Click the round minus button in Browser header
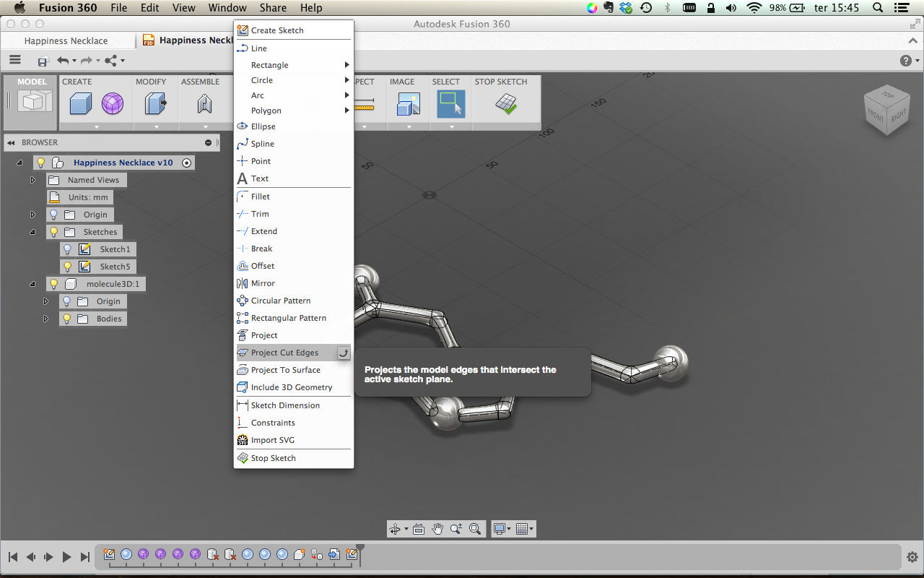The height and width of the screenshot is (578, 924). point(209,142)
